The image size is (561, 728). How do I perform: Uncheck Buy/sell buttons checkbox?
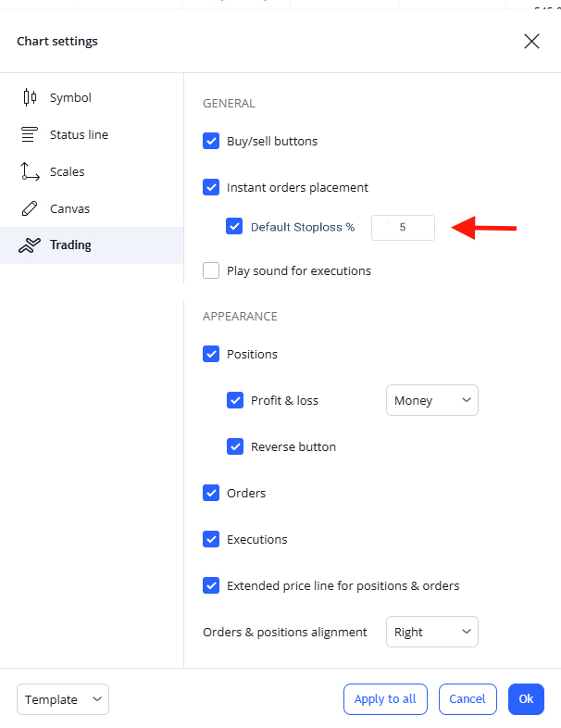click(x=211, y=142)
